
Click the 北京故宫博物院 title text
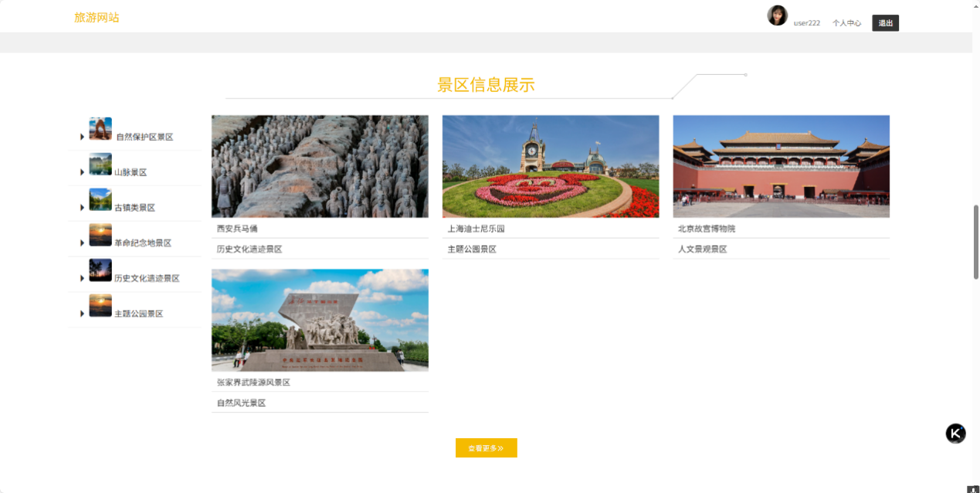pos(707,229)
